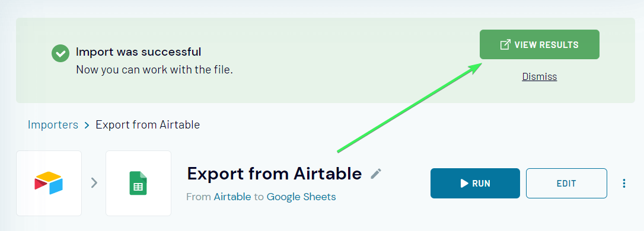Click the play triangle icon on RUN
The height and width of the screenshot is (231, 644).
tap(464, 183)
